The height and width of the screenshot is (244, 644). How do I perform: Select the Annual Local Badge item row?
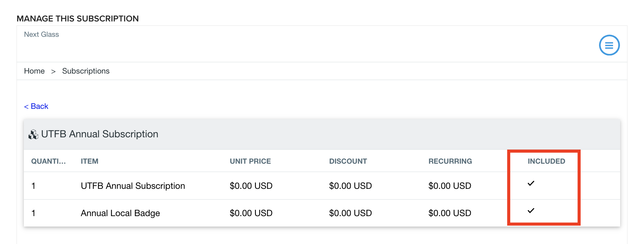322,213
